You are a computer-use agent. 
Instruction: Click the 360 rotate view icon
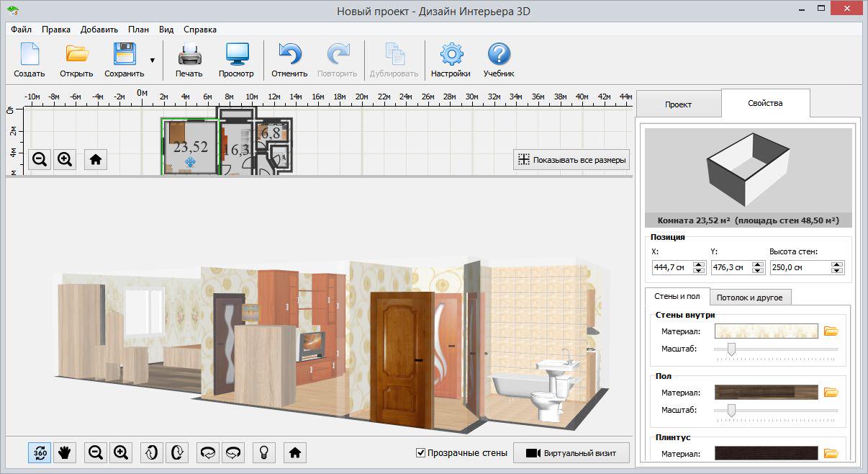click(40, 452)
